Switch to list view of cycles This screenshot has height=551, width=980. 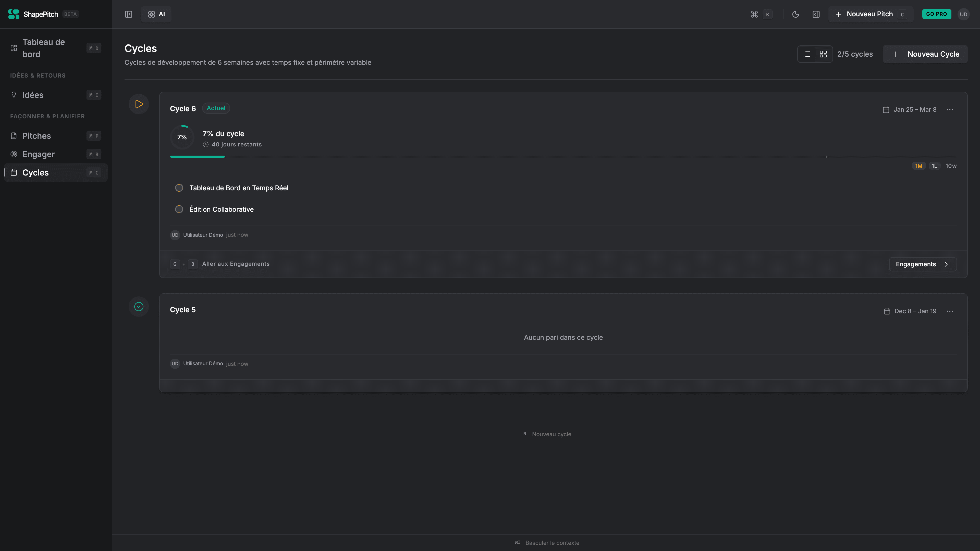(x=807, y=54)
